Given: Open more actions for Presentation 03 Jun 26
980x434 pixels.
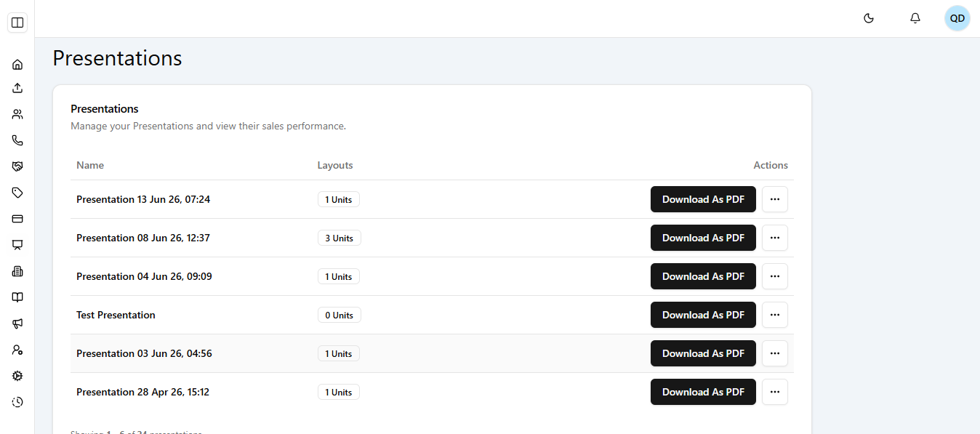Looking at the screenshot, I should 775,353.
